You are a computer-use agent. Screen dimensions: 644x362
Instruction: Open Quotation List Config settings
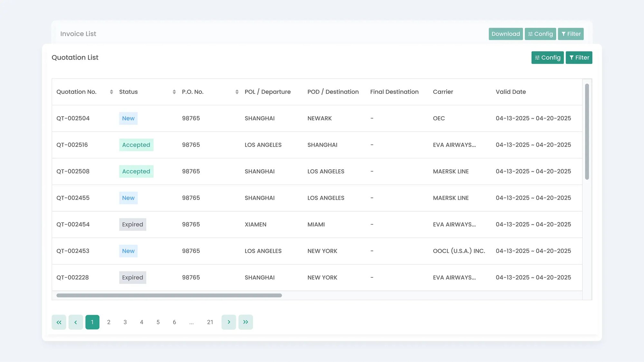point(547,58)
